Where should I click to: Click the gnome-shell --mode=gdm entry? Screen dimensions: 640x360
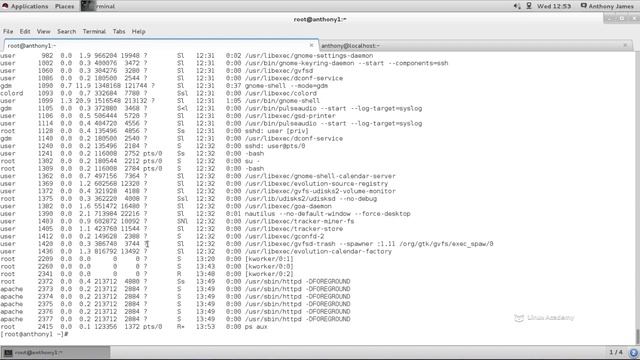286,86
